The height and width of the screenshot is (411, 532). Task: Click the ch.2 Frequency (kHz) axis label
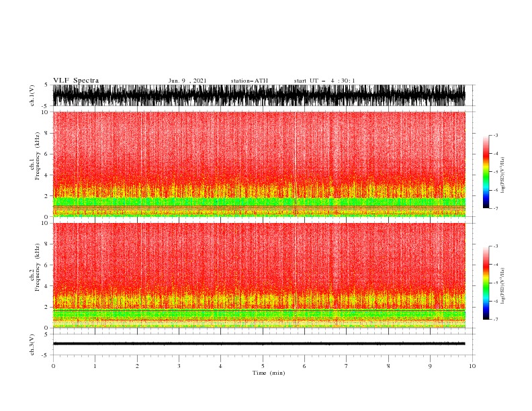pyautogui.click(x=35, y=267)
